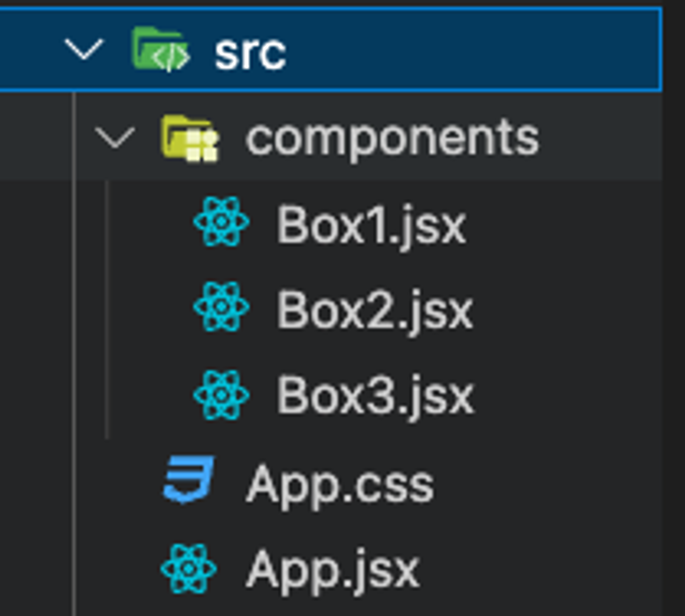Open the Box3.jsx file
This screenshot has height=616, width=685.
point(375,397)
